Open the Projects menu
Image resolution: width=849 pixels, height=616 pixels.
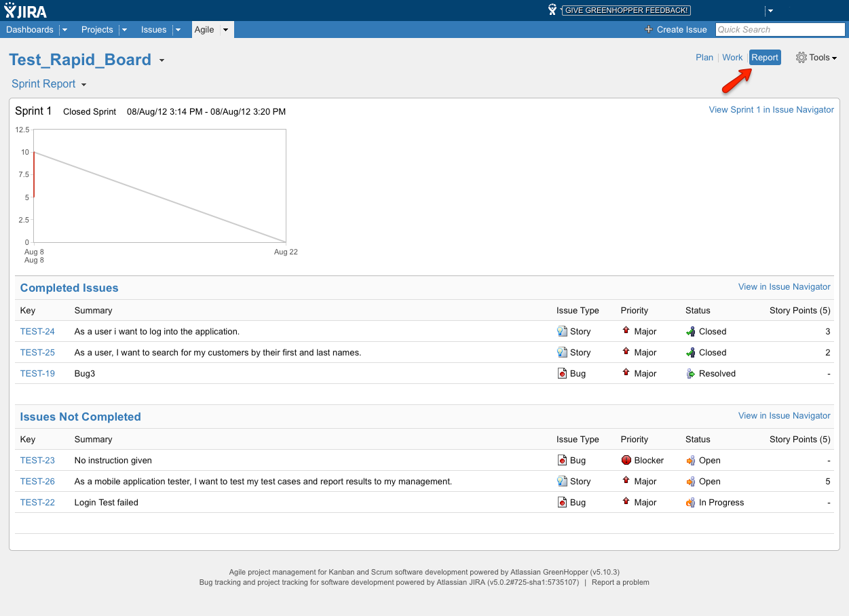(97, 29)
